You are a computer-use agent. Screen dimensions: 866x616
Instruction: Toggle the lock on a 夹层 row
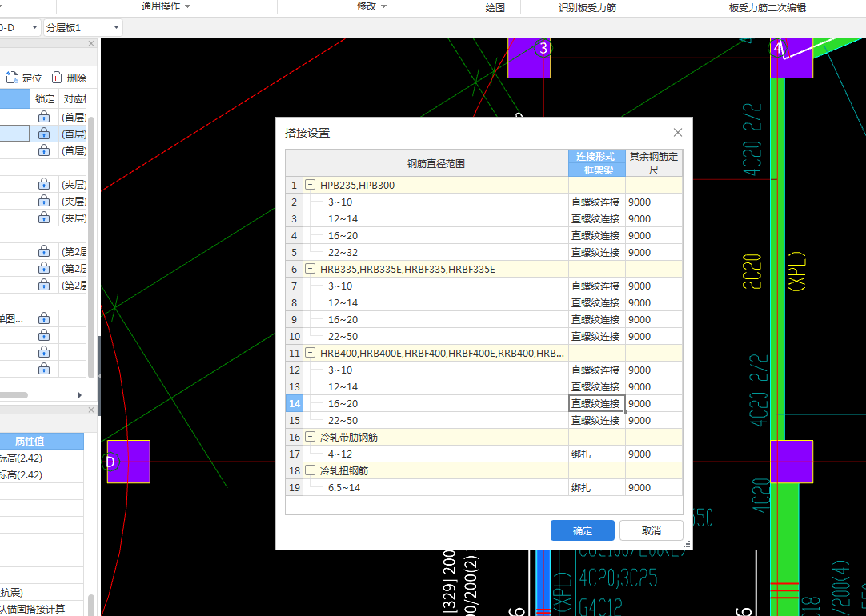(x=44, y=183)
